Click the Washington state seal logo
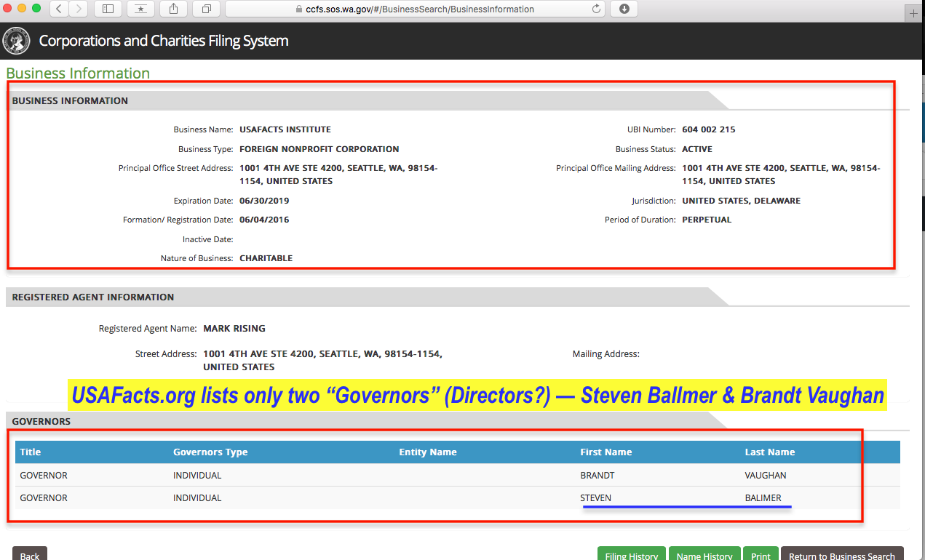Viewport: 925px width, 560px height. point(17,41)
